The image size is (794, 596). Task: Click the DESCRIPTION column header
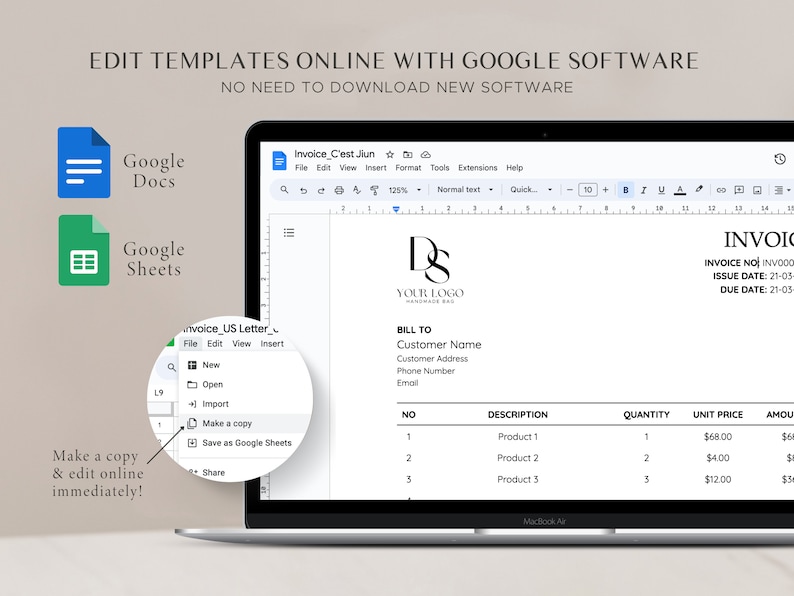click(x=518, y=415)
